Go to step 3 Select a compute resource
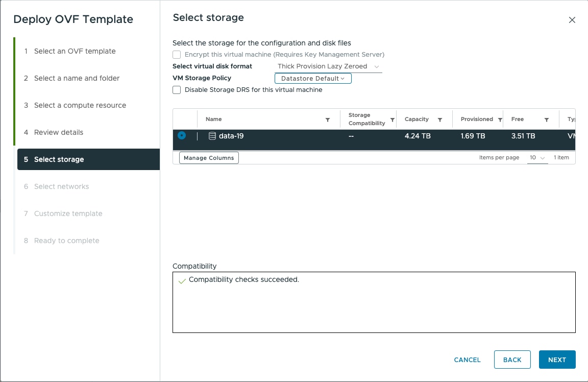 click(80, 105)
